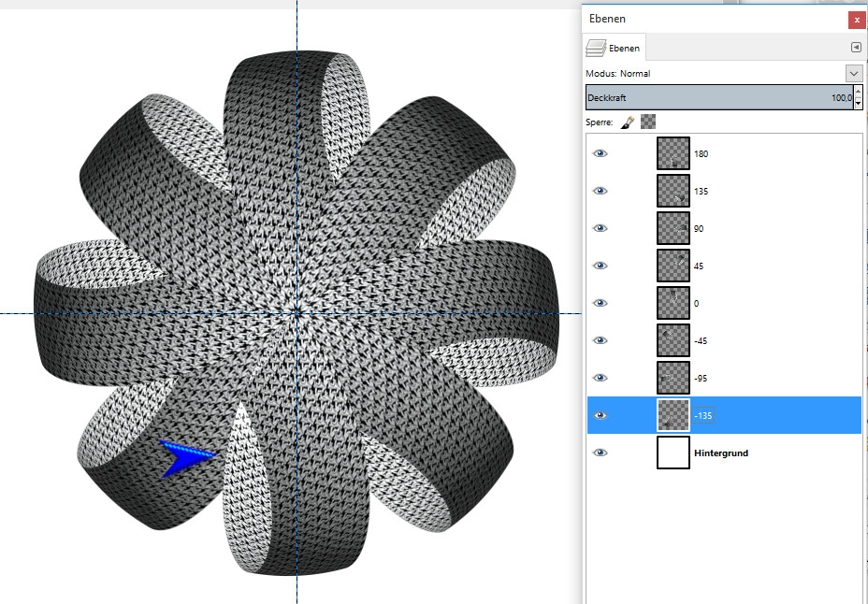Image resolution: width=868 pixels, height=604 pixels.
Task: Open the Modus blend mode dropdown
Action: tap(853, 73)
